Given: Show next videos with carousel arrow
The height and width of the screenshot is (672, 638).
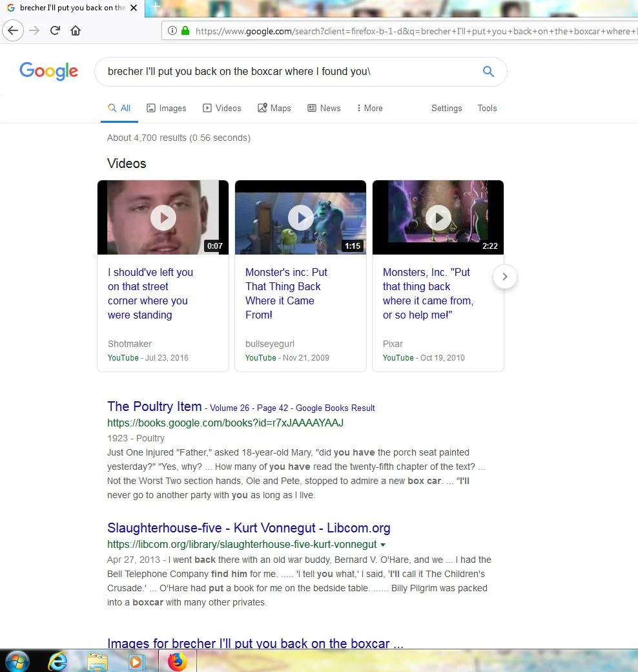Looking at the screenshot, I should [505, 277].
